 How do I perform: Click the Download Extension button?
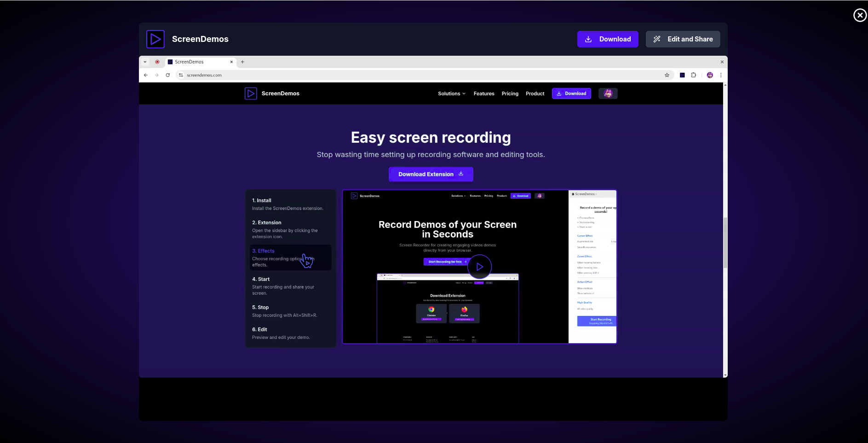[431, 174]
